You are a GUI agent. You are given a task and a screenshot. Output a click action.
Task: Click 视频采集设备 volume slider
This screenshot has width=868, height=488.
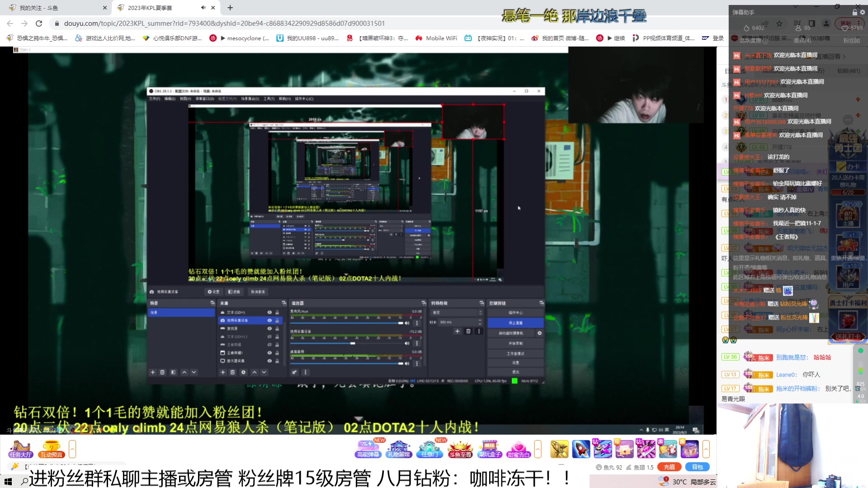pyautogui.click(x=346, y=343)
